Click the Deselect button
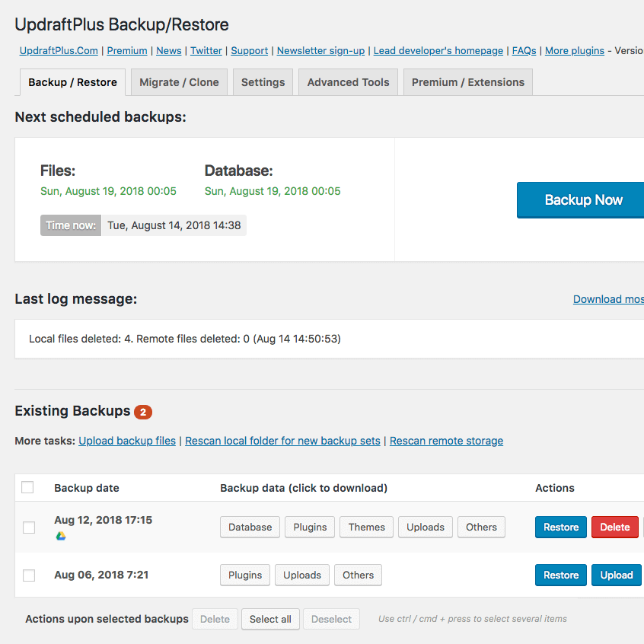The height and width of the screenshot is (644, 644). tap(331, 619)
